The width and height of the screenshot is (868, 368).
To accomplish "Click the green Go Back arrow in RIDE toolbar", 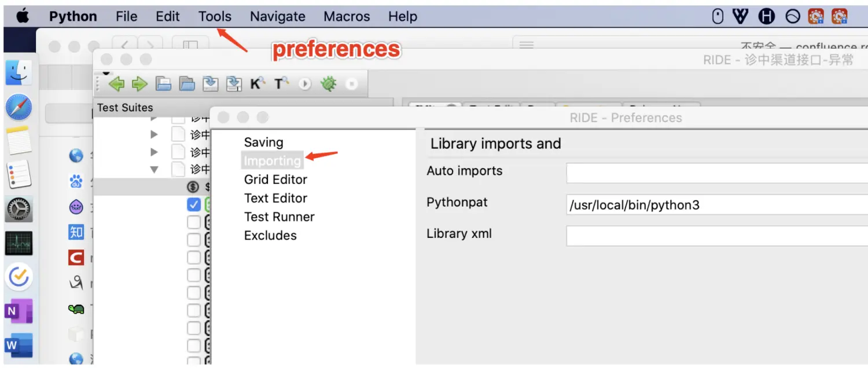I will [x=117, y=84].
